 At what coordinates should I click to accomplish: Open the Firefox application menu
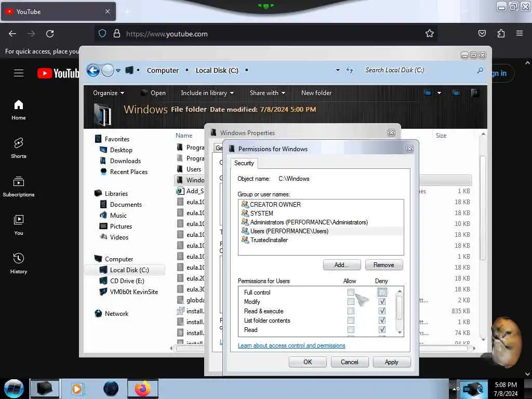[520, 33]
